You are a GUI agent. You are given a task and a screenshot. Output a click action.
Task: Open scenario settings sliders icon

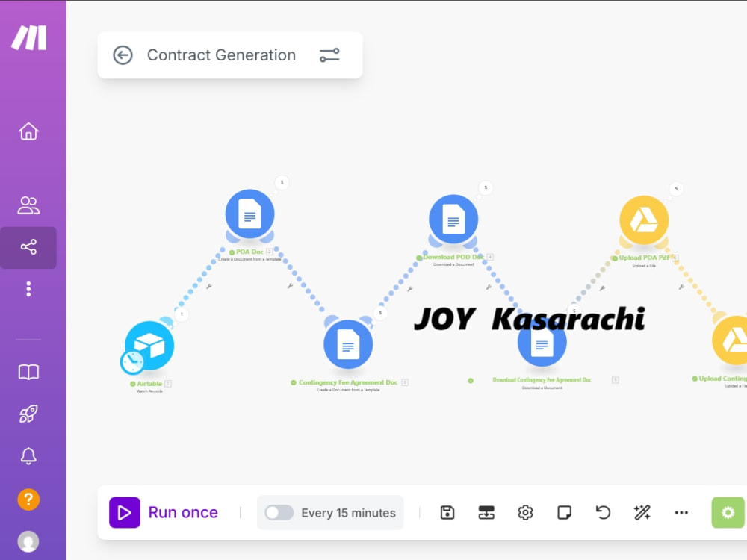point(329,55)
